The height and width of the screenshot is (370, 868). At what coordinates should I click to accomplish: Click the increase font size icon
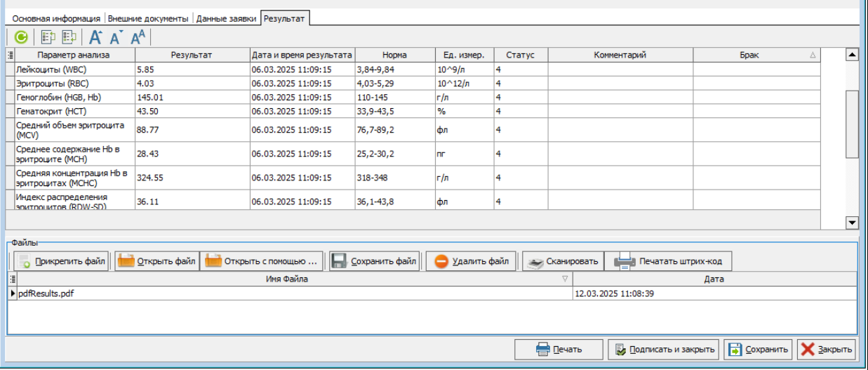(96, 37)
